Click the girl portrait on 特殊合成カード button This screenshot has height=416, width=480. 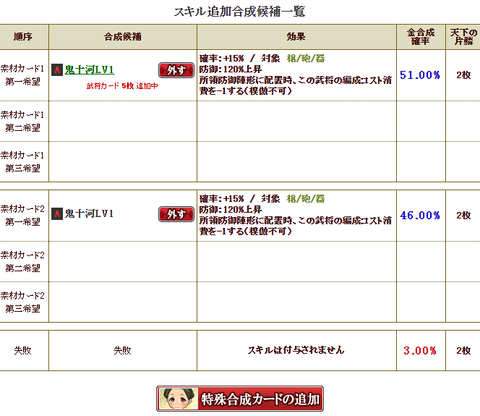178,399
